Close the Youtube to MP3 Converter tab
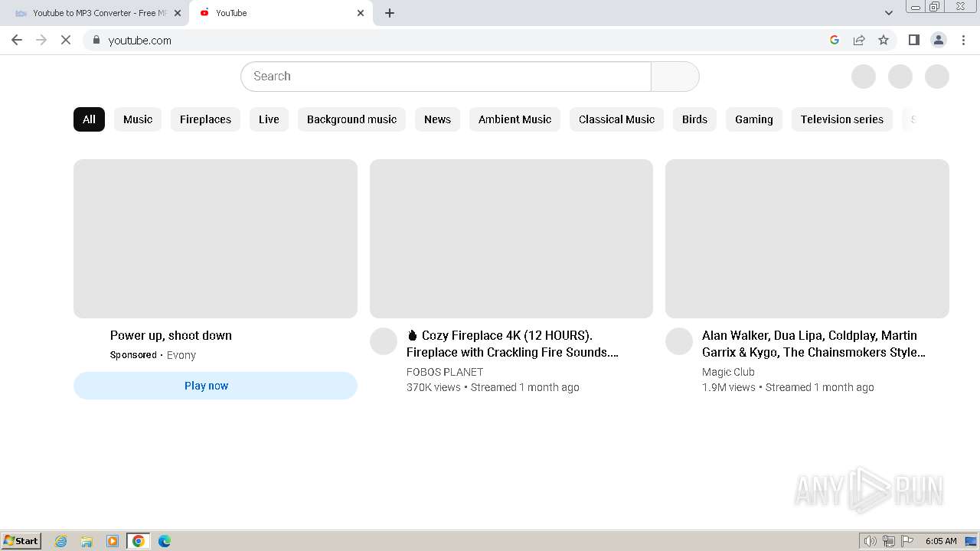 [x=178, y=13]
